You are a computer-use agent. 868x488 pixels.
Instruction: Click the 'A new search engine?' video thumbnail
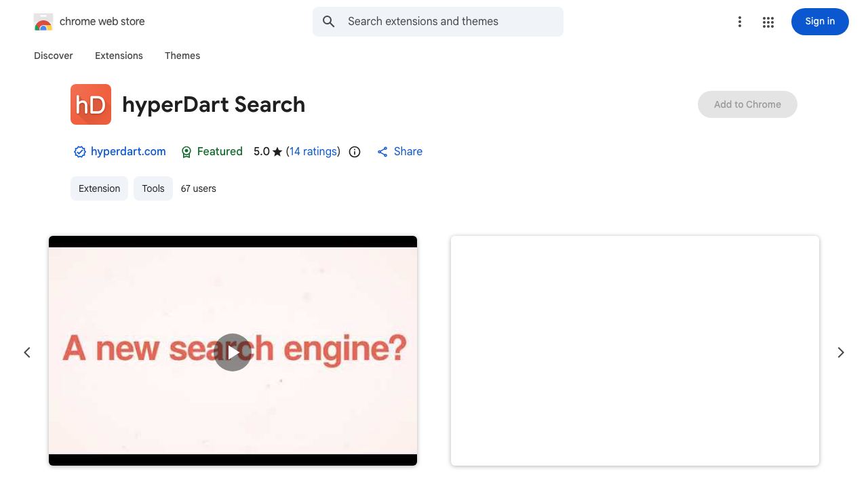[233, 350]
